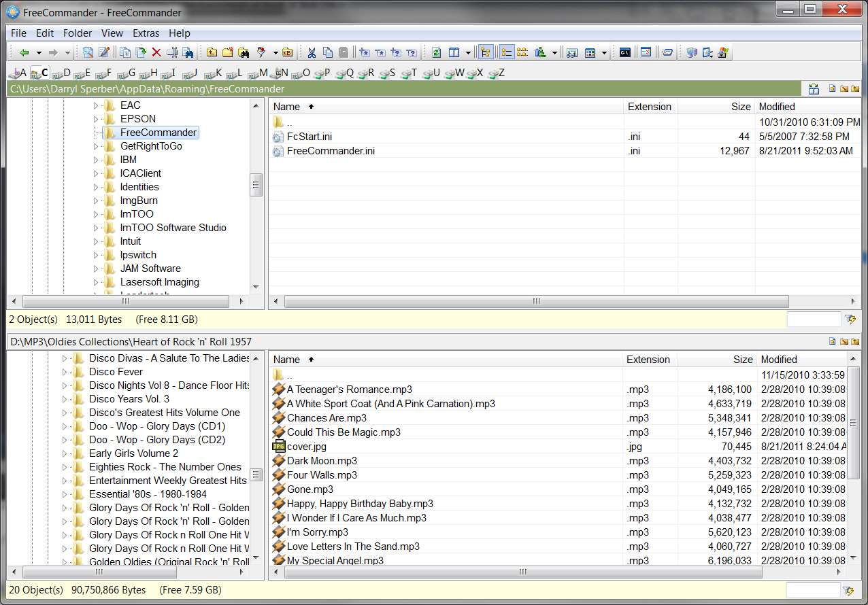The width and height of the screenshot is (868, 605).
Task: Toggle the folder tree view button
Action: pyautogui.click(x=486, y=52)
